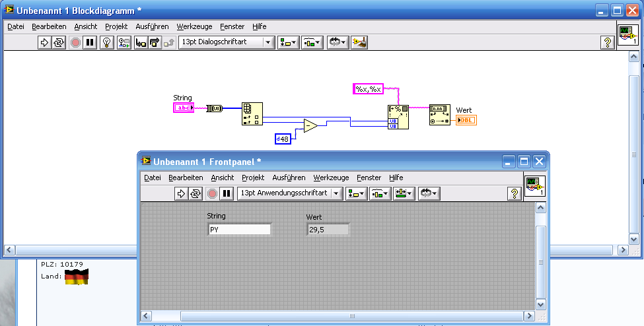
Task: Open Ausführen menu in Blockdiagramm
Action: click(152, 26)
